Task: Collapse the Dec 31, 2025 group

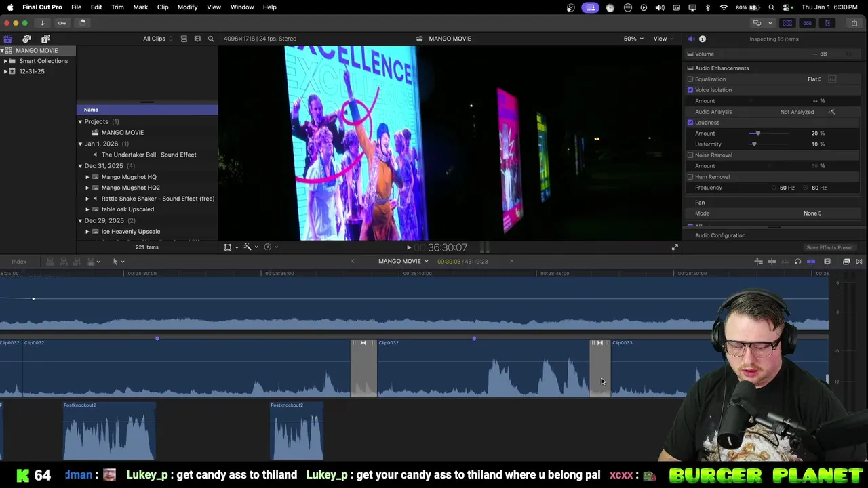Action: point(80,166)
